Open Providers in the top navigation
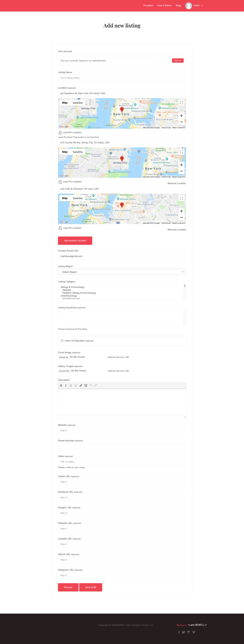The image size is (244, 644). click(x=148, y=6)
